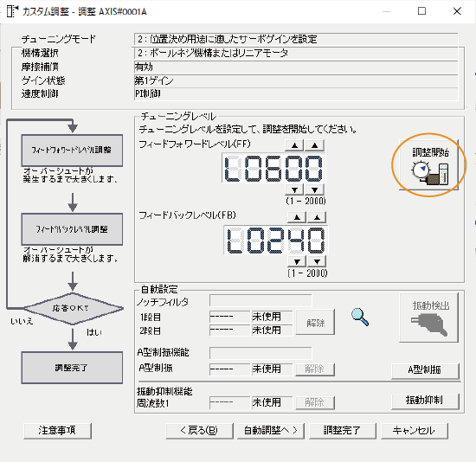Click notch filter 解除 button
Image resolution: width=476 pixels, height=462 pixels.
pos(315,323)
